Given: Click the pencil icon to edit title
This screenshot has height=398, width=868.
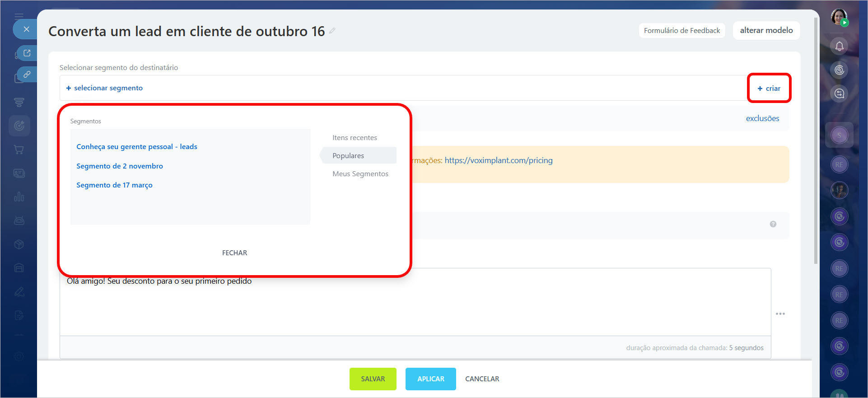Looking at the screenshot, I should (x=332, y=31).
